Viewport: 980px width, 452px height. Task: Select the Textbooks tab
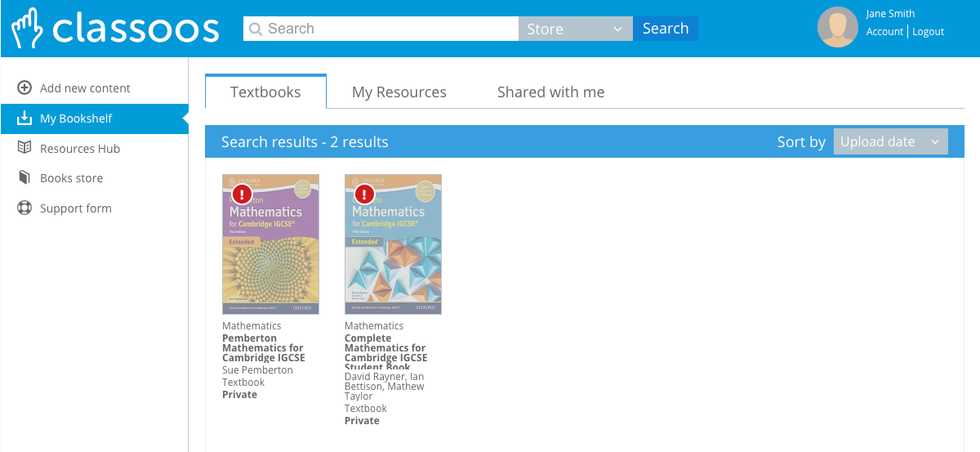click(265, 92)
